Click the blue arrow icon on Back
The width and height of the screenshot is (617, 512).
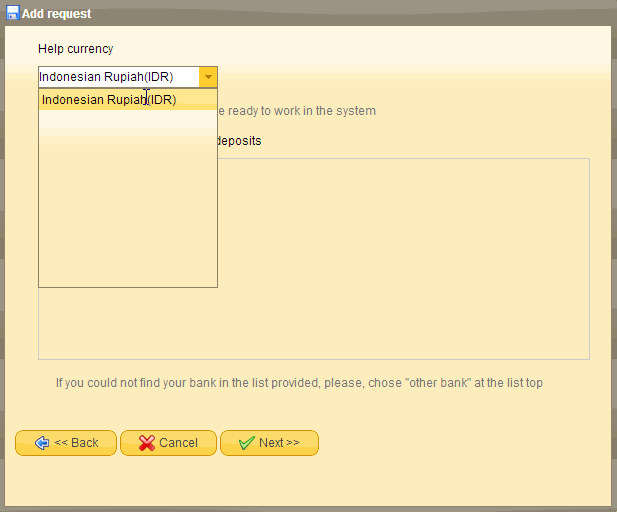click(x=42, y=443)
